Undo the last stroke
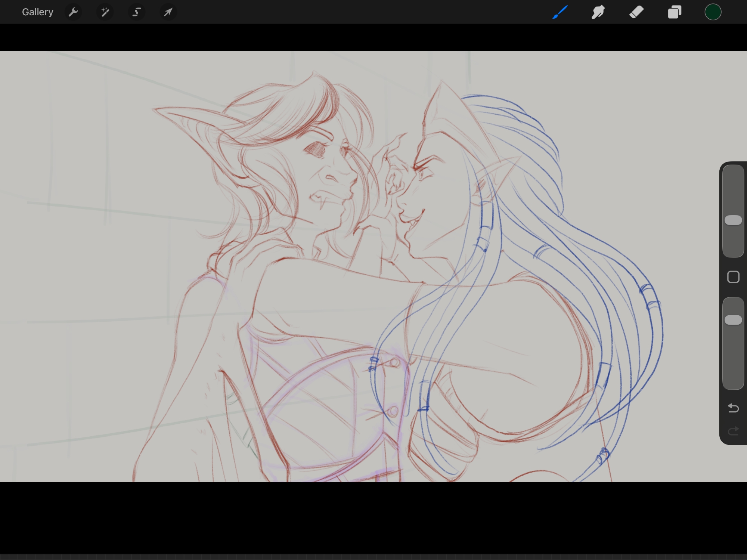The height and width of the screenshot is (560, 747). click(x=733, y=408)
